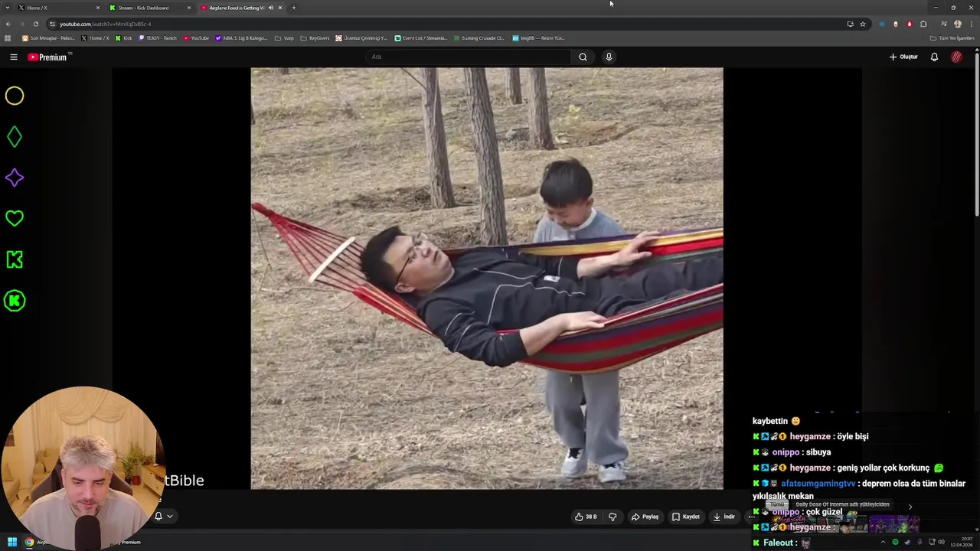Open a new browser tab
Screen dimensions: 980x551
[293, 8]
